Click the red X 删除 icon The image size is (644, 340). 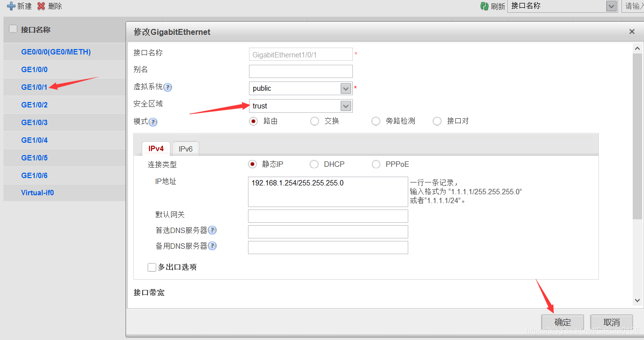coord(42,6)
